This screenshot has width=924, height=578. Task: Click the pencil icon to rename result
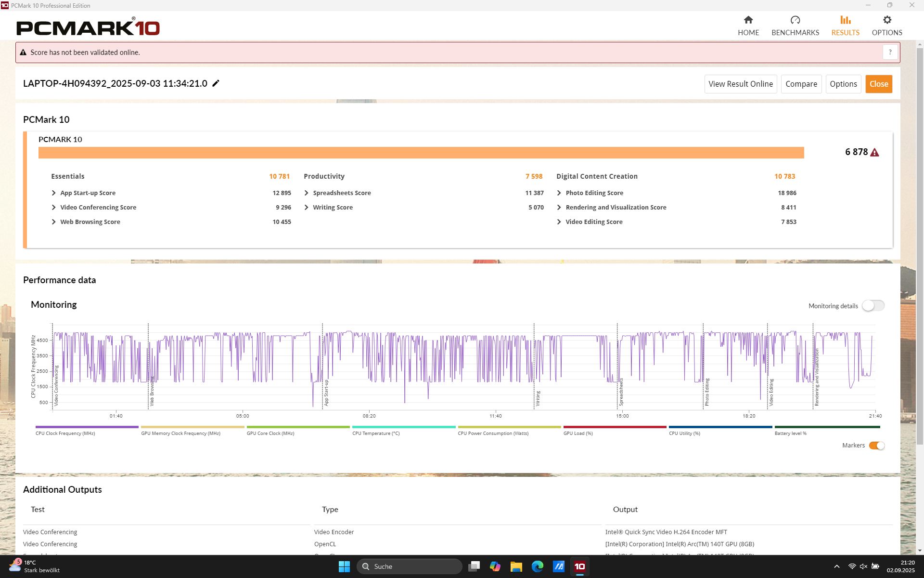(216, 83)
